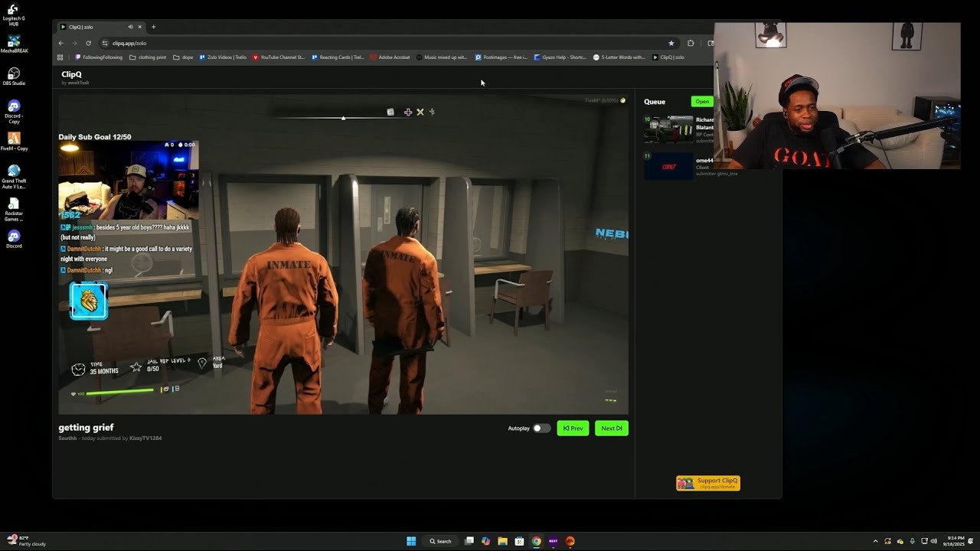Open the Rockstar Games desktop shortcut
Viewport: 980px width, 551px height.
coord(13,210)
